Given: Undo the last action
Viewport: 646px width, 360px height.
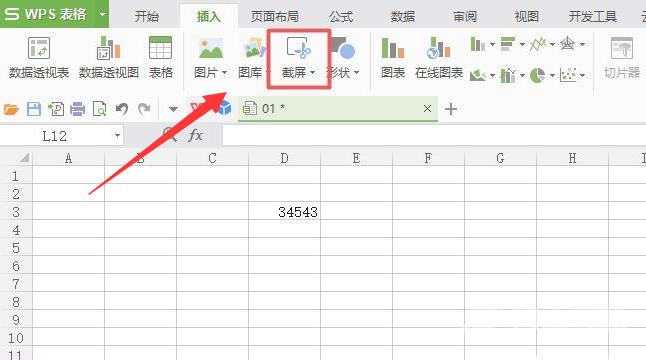Looking at the screenshot, I should (122, 109).
